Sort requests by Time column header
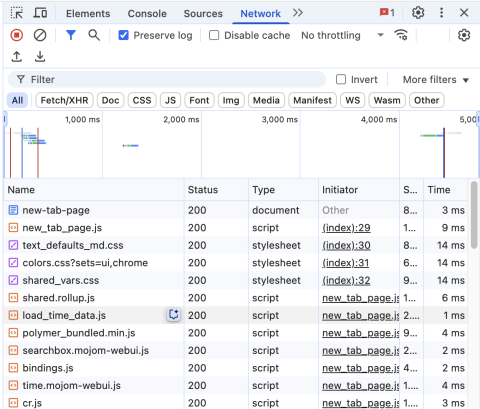 (445, 190)
